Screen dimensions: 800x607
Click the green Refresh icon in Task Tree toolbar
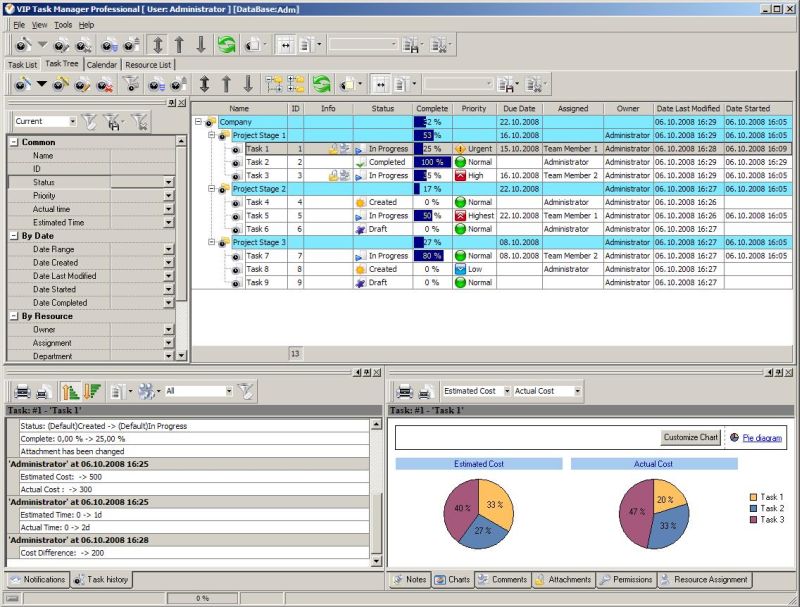click(x=321, y=85)
